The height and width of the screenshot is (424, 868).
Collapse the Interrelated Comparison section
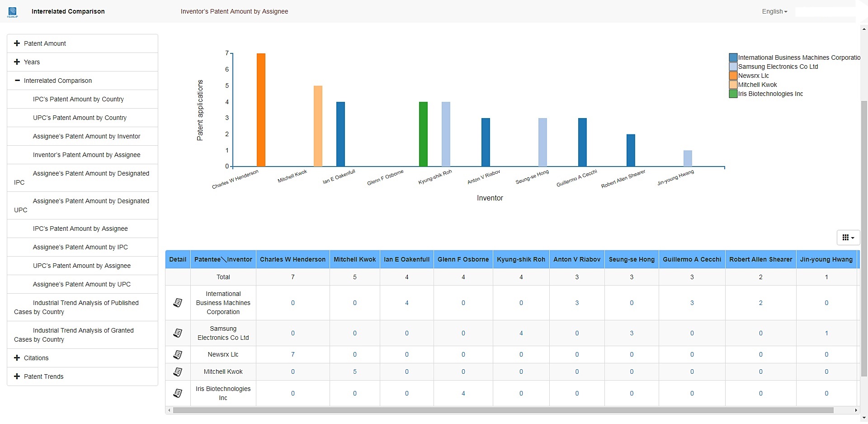(x=82, y=81)
